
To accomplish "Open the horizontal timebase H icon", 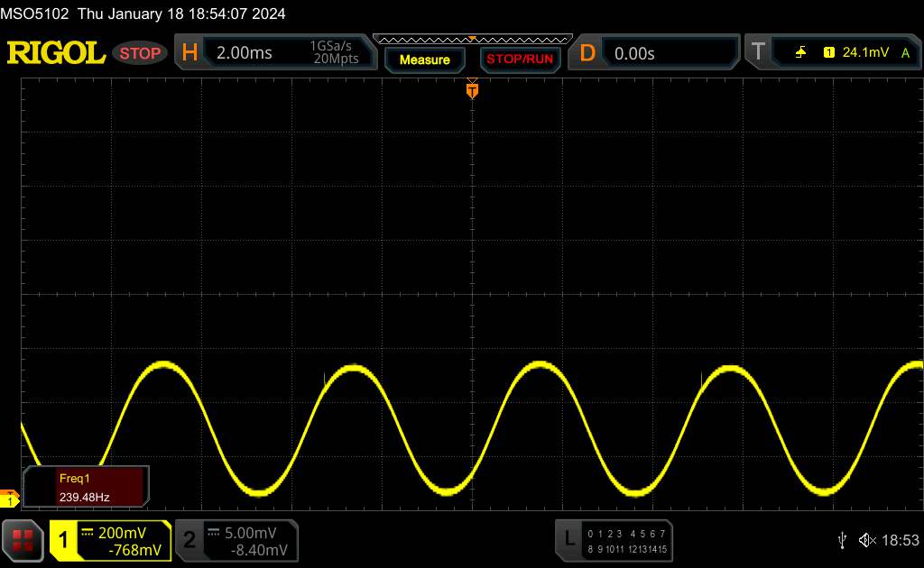I will click(189, 52).
